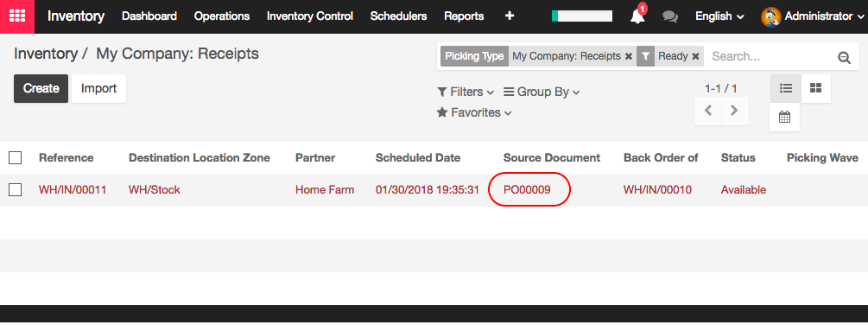Click the plus icon in top navigation
Screen dimensions: 868x325
510,16
